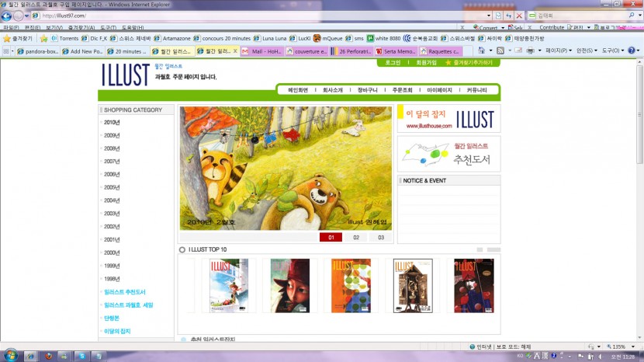
Task: Open the white 8080 favorites icon
Action: point(383,38)
